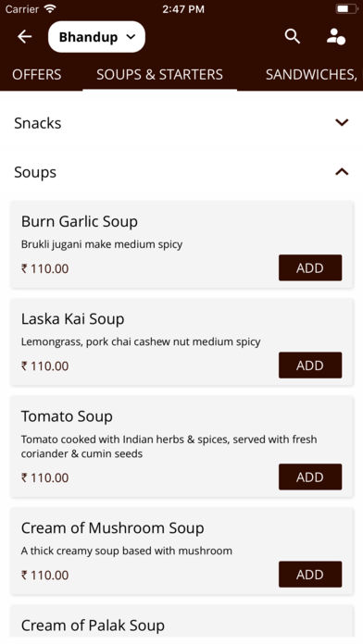
Task: Add Laska Kai Soup to cart
Action: [310, 365]
